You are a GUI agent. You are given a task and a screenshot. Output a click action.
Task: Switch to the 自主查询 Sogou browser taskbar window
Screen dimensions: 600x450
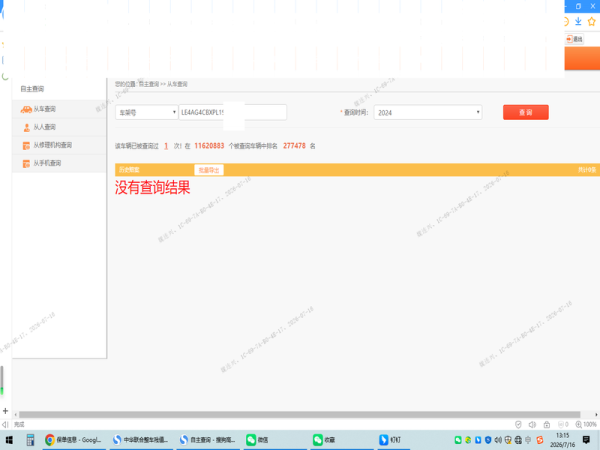(208, 440)
